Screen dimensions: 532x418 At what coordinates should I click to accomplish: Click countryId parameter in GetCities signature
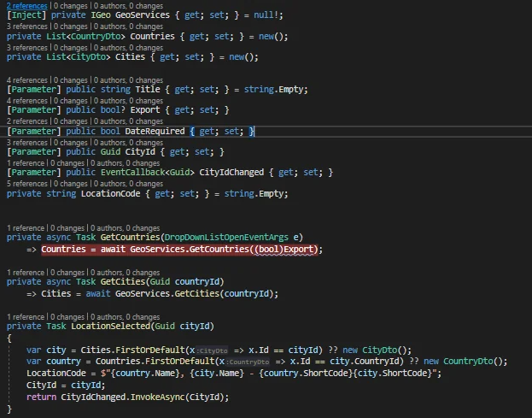click(x=197, y=281)
